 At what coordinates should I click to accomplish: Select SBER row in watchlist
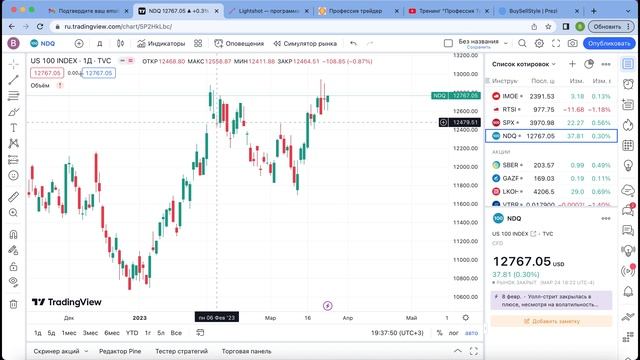[x=551, y=165]
